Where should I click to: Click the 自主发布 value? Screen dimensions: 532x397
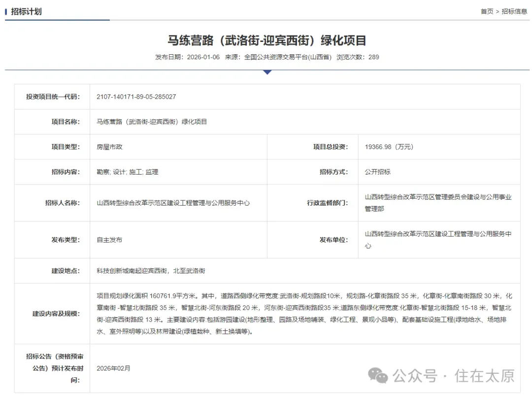[x=109, y=240]
